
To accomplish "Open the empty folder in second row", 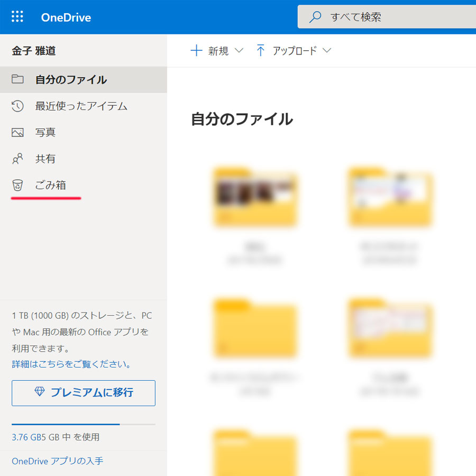I will 255,328.
